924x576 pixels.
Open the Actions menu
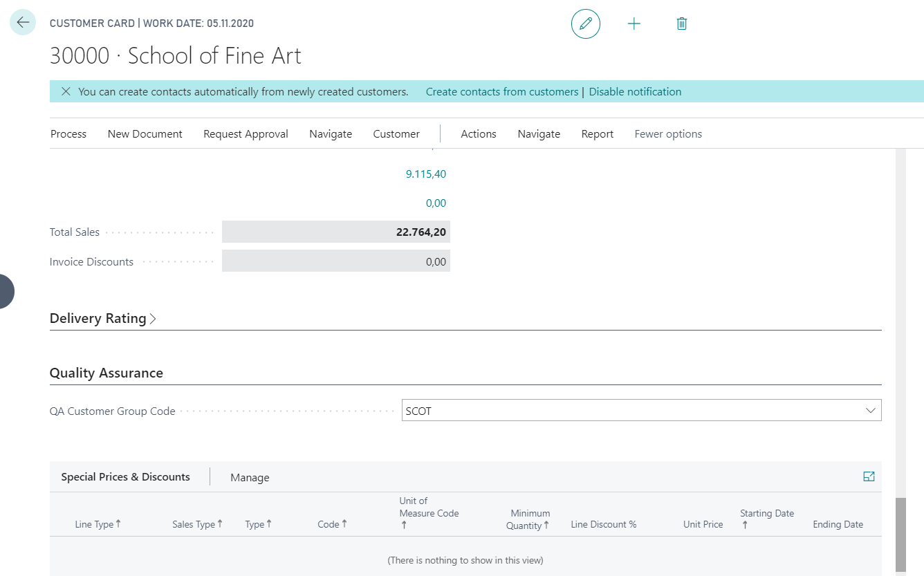[x=479, y=134]
